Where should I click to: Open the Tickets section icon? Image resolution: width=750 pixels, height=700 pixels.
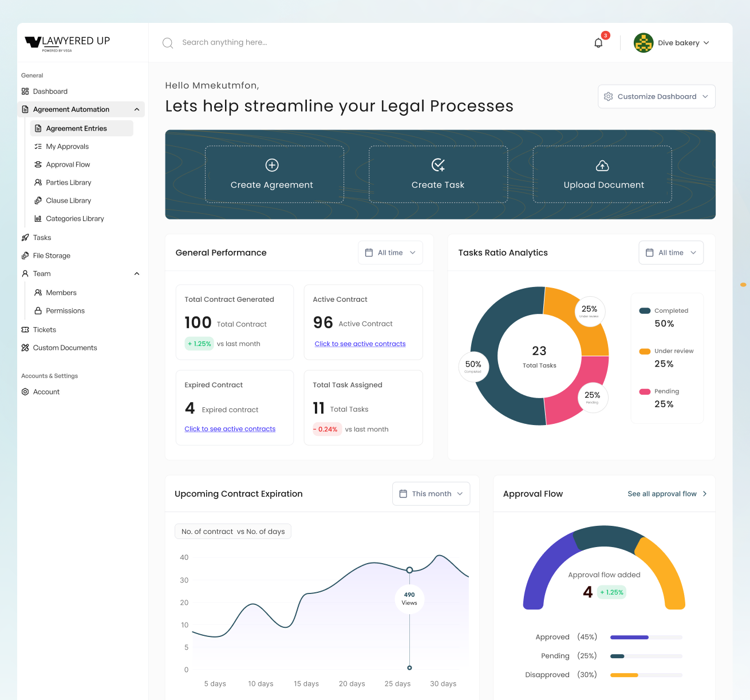coord(25,329)
